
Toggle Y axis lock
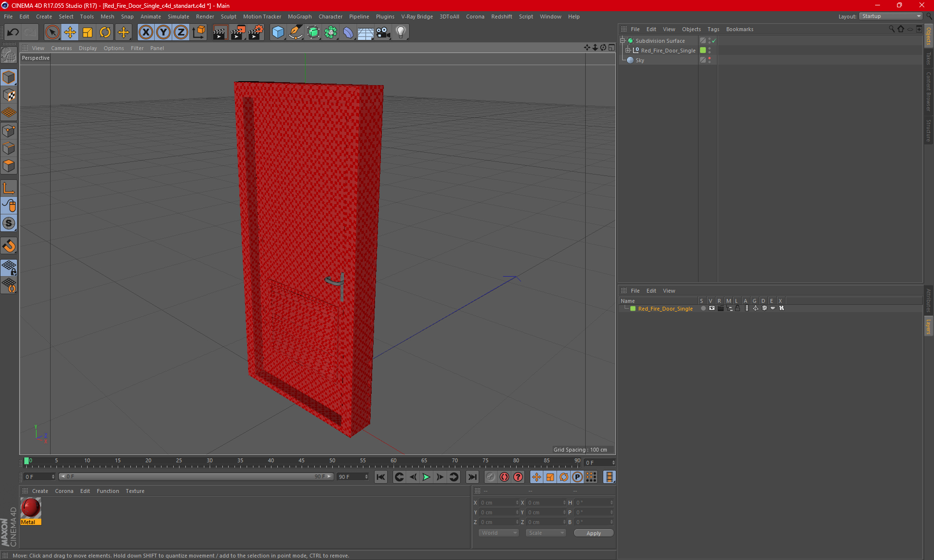[x=163, y=33]
